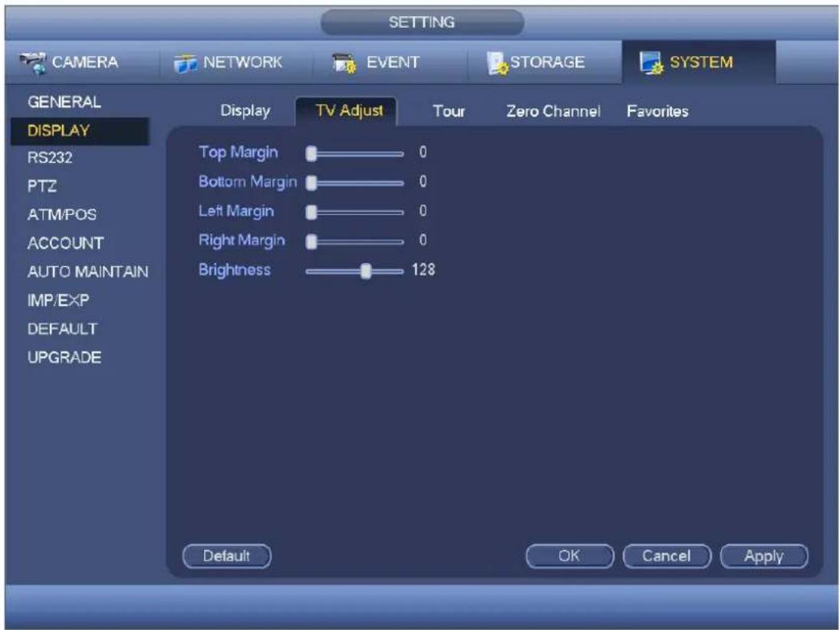Click the EVENT label in the top bar
This screenshot has width=840, height=630.
click(393, 62)
